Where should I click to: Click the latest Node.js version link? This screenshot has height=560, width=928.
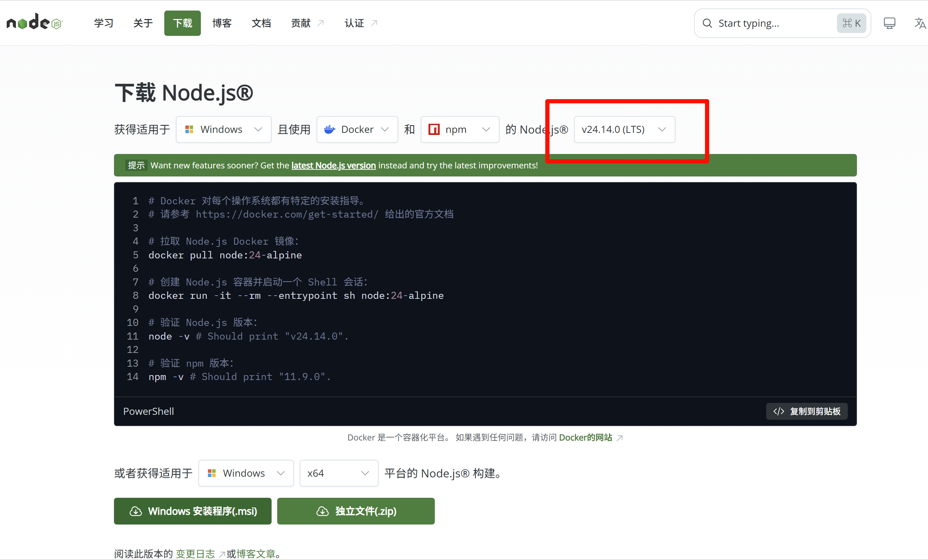point(333,166)
